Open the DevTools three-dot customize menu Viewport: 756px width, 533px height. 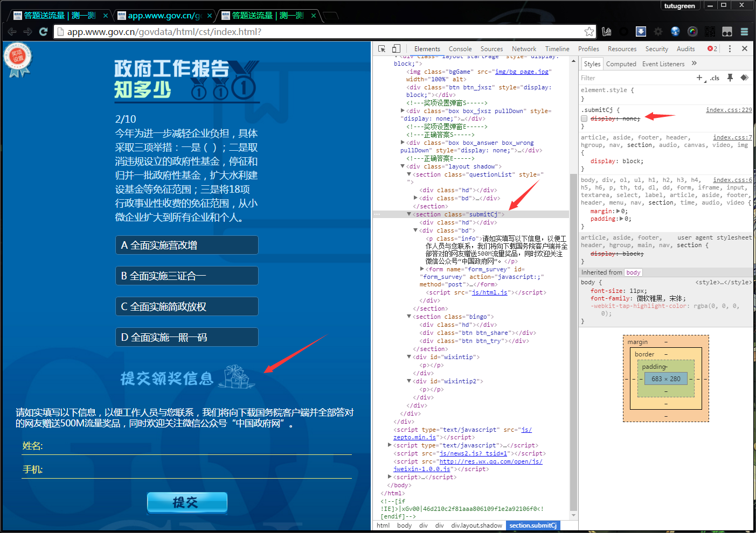tap(730, 48)
